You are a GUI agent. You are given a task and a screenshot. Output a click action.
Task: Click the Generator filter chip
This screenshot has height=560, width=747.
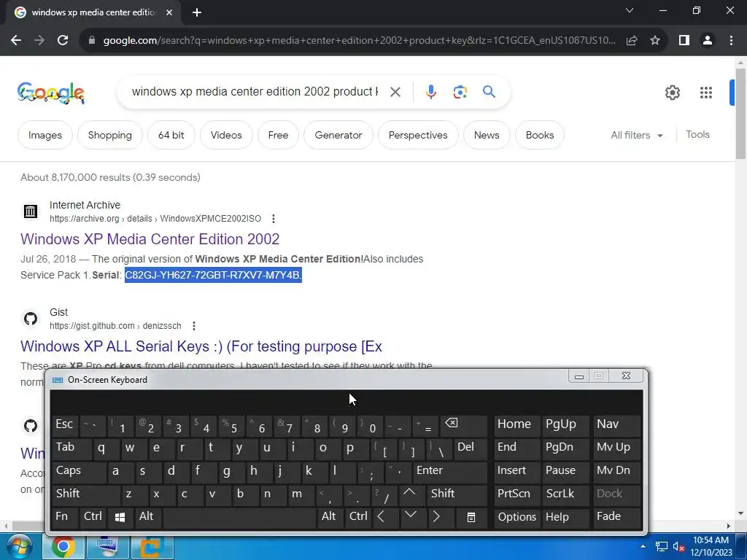pos(338,135)
